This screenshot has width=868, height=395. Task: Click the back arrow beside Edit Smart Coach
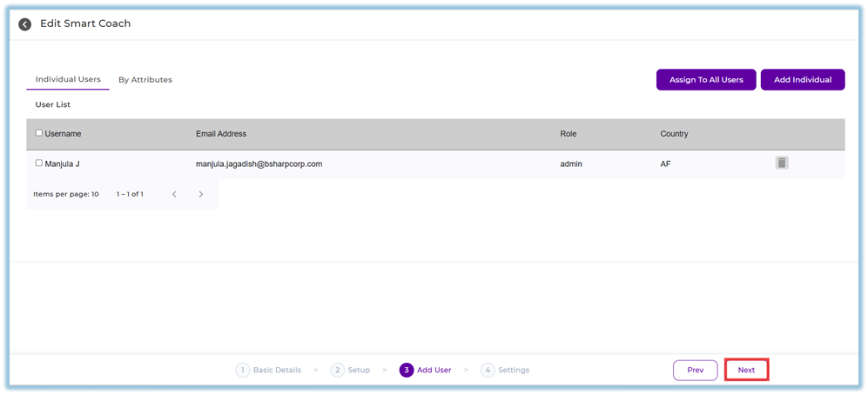pos(25,24)
